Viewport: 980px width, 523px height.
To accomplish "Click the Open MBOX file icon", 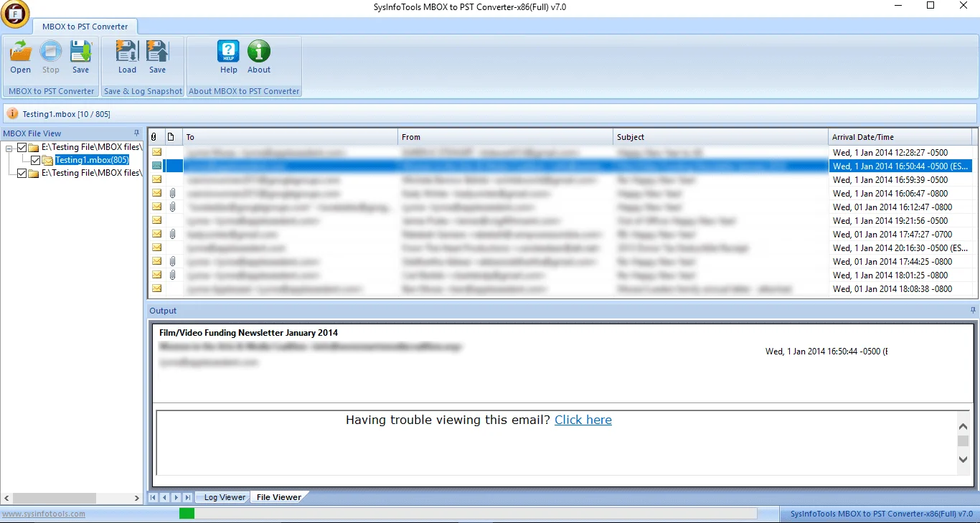I will click(21, 52).
